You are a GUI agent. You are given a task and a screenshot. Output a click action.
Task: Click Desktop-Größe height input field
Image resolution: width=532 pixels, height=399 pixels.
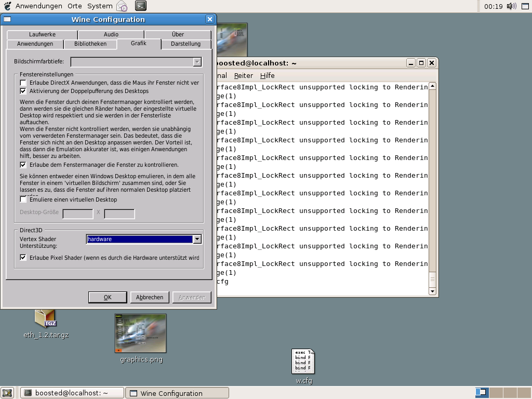(119, 214)
